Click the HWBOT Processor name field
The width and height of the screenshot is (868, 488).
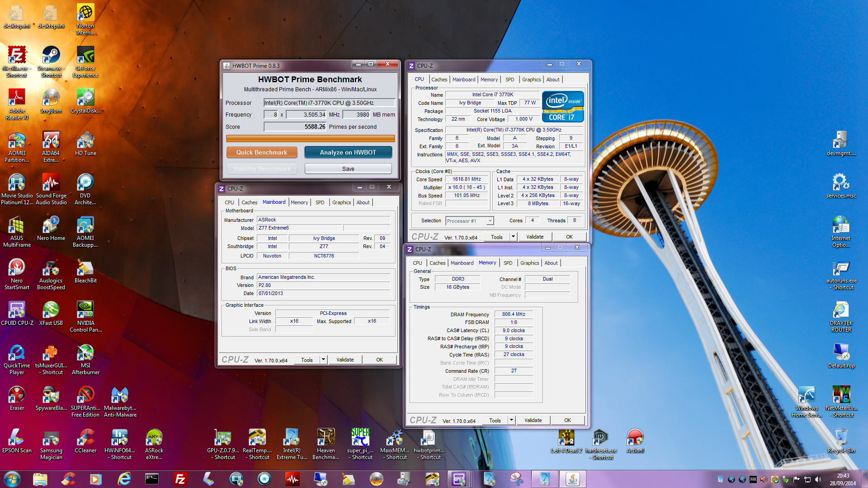[x=329, y=103]
